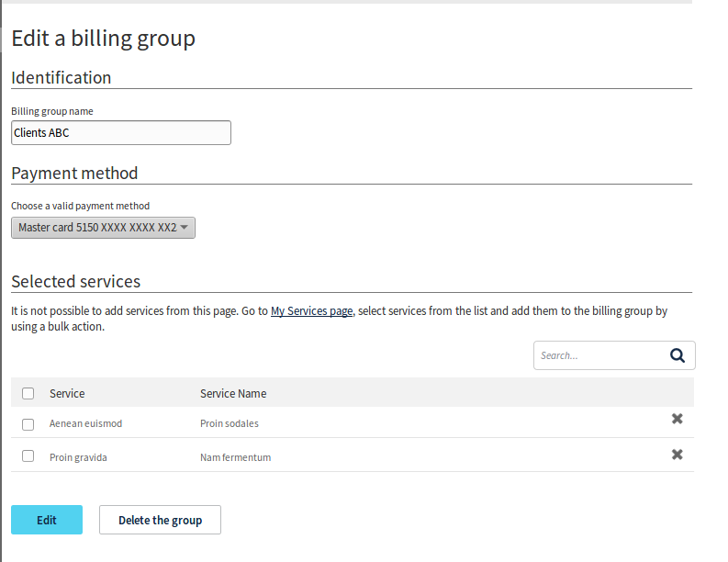Follow the My Services page link

pyautogui.click(x=311, y=311)
